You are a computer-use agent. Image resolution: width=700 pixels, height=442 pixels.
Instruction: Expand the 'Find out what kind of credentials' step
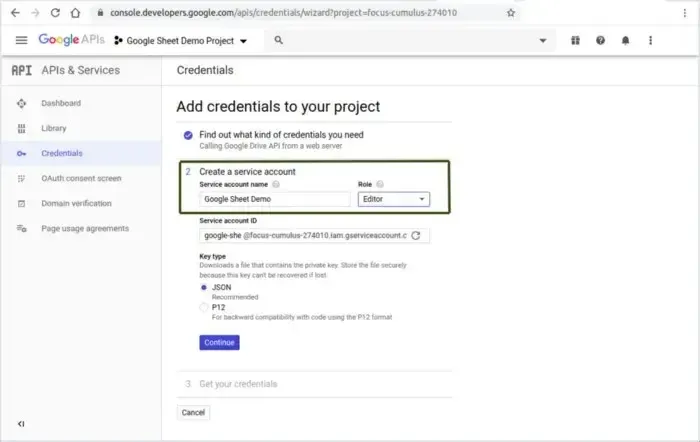pos(281,135)
